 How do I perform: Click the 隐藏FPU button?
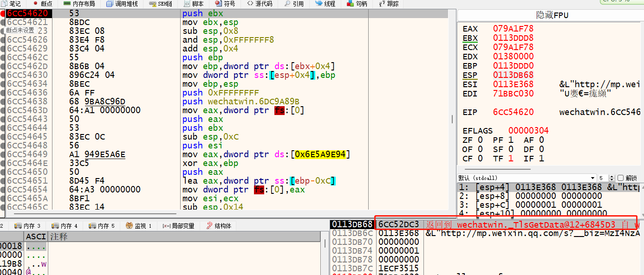click(552, 15)
